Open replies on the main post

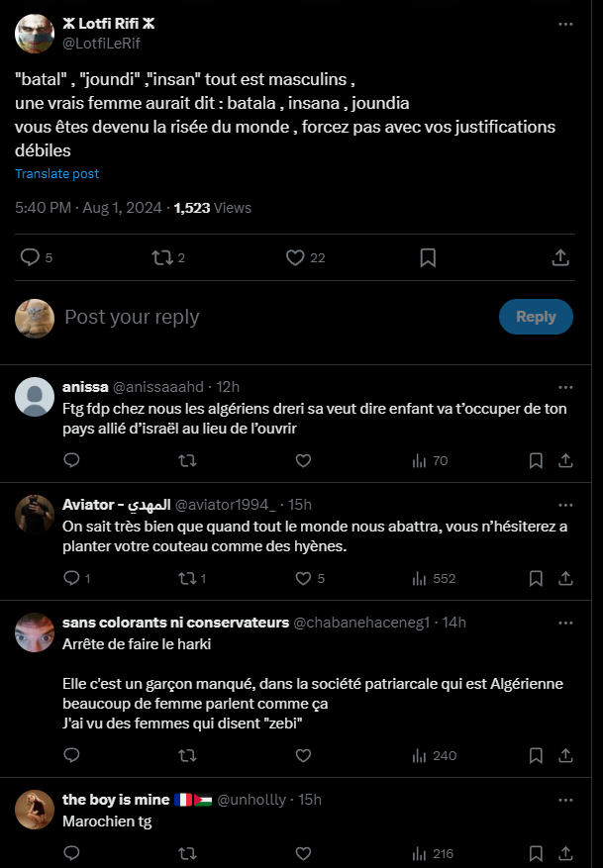click(x=31, y=257)
